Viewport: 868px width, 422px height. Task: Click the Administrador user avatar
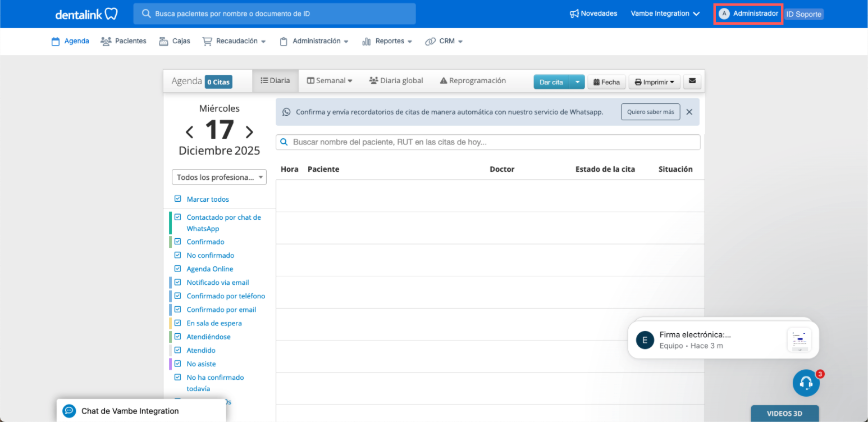(724, 13)
